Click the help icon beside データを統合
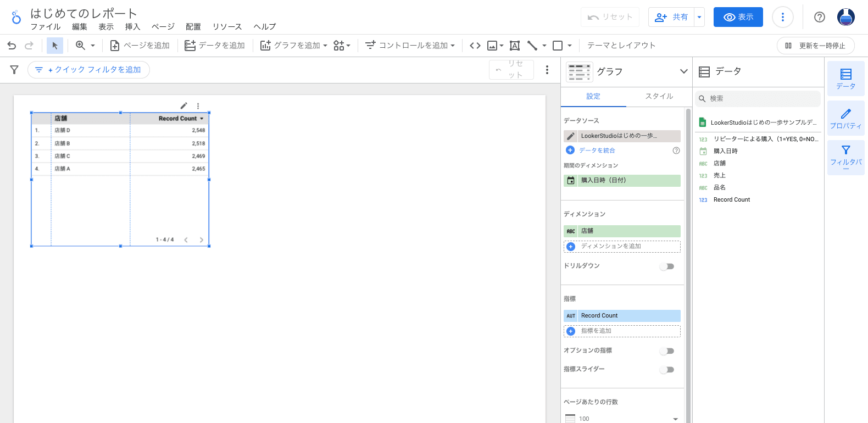868x423 pixels. 676,151
